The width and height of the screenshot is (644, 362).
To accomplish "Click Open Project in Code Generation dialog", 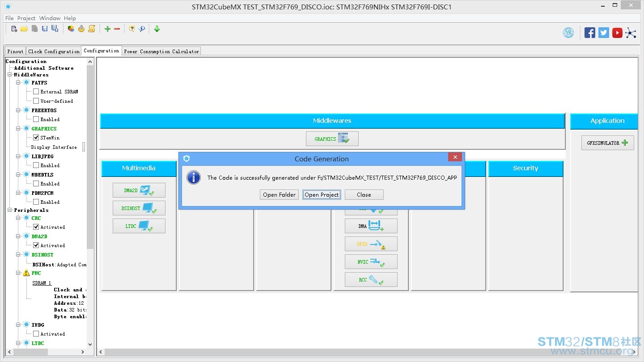I will tap(322, 194).
